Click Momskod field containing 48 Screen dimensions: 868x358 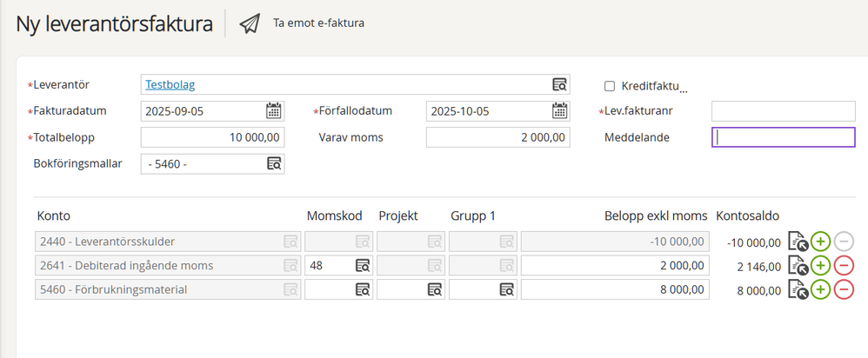[339, 266]
